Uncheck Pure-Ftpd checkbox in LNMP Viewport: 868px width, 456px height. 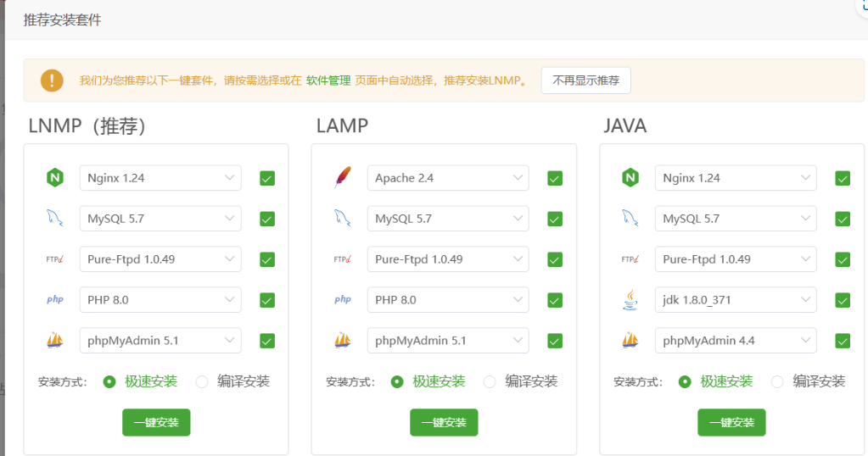267,259
